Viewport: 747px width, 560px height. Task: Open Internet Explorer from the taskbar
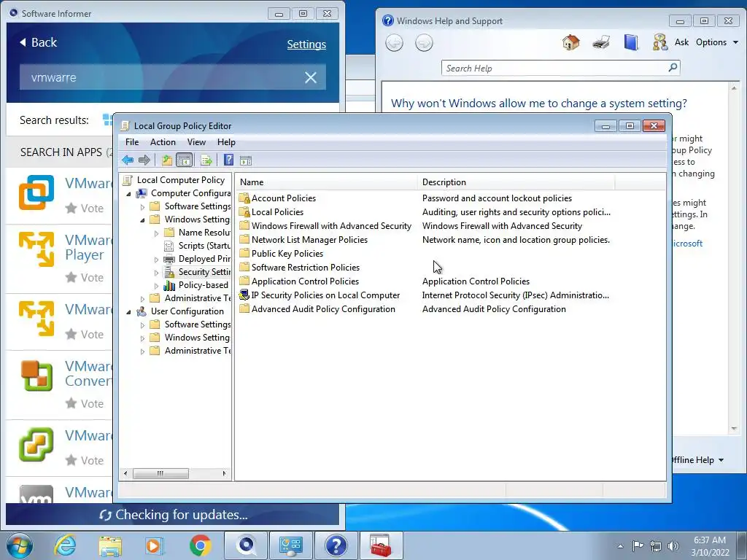coord(65,545)
